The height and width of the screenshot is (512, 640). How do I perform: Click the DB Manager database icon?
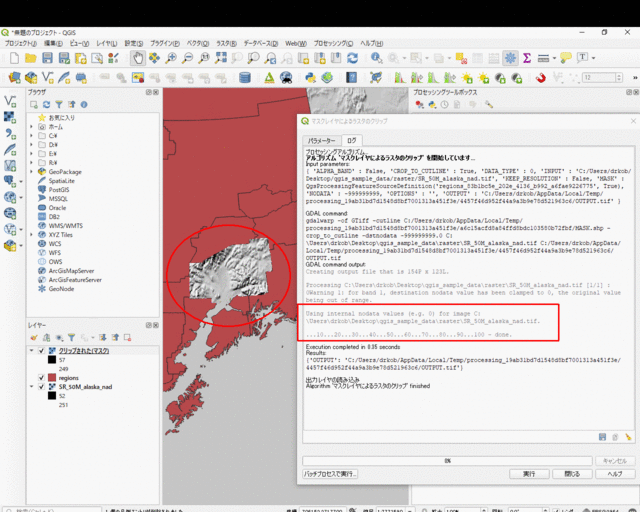[x=245, y=77]
